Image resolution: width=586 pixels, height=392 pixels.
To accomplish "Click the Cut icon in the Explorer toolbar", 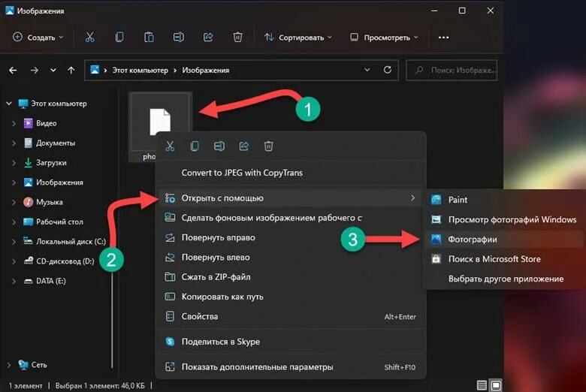I will pyautogui.click(x=89, y=37).
